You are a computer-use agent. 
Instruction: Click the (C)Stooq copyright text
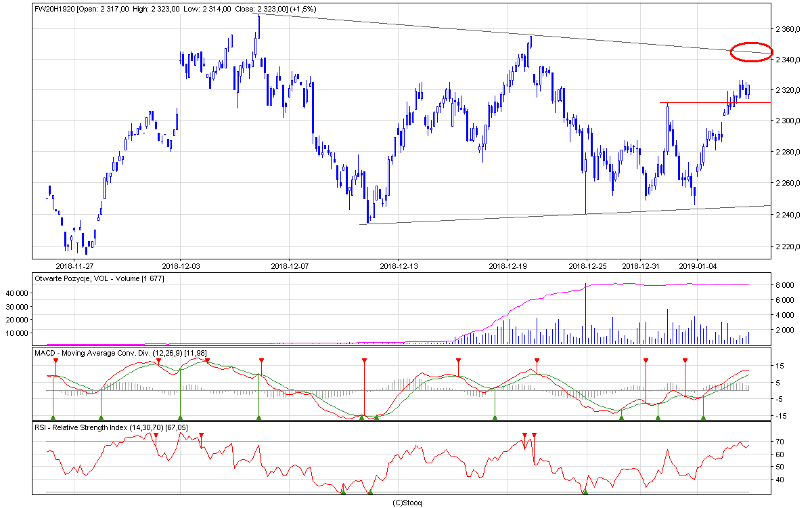click(407, 503)
